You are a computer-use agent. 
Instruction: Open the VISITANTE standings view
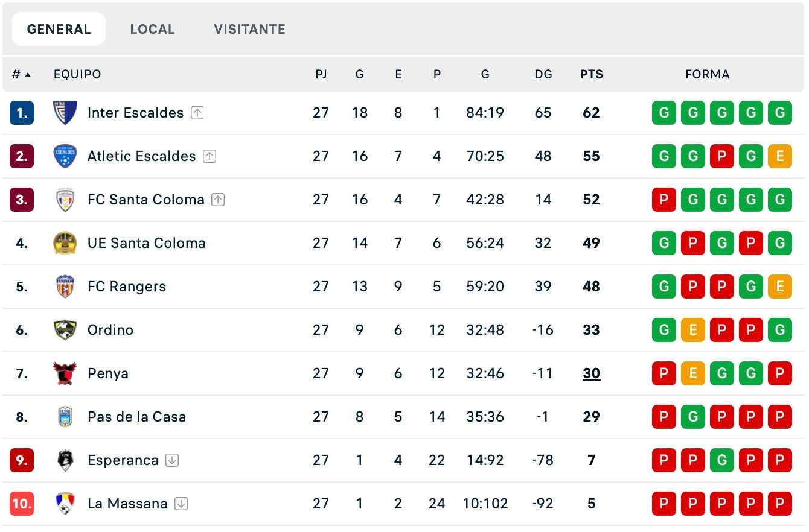pos(249,28)
